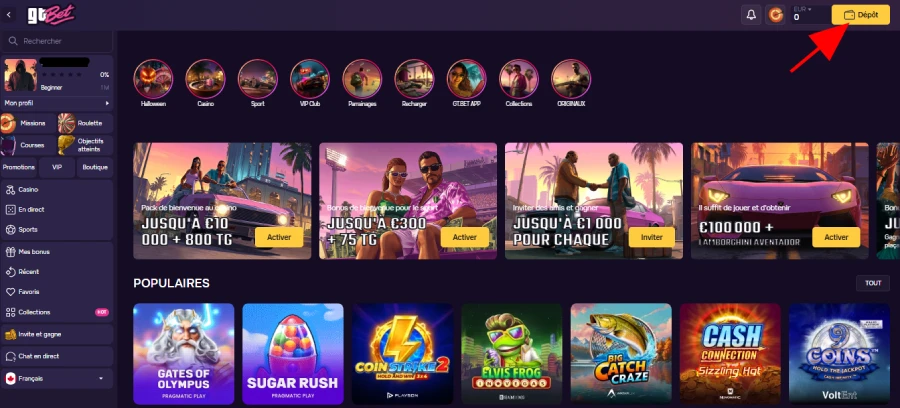The width and height of the screenshot is (900, 408).
Task: Open the GTBET APP story circle
Action: [467, 79]
